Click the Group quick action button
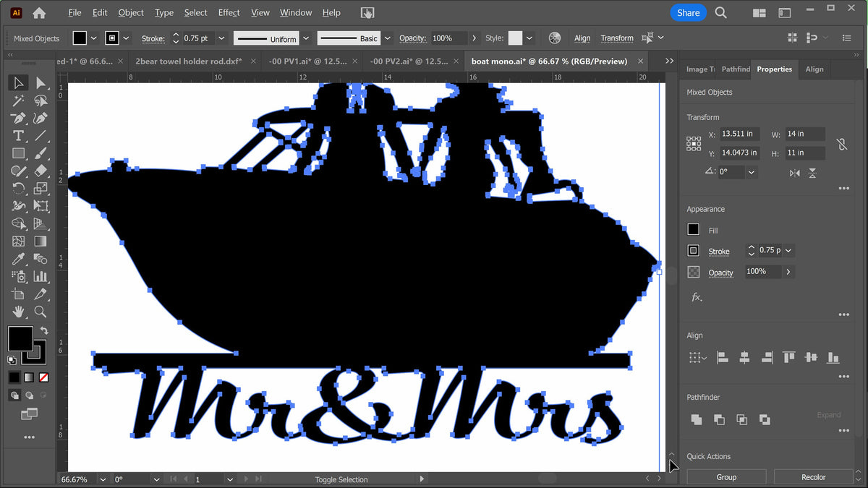 click(x=726, y=477)
